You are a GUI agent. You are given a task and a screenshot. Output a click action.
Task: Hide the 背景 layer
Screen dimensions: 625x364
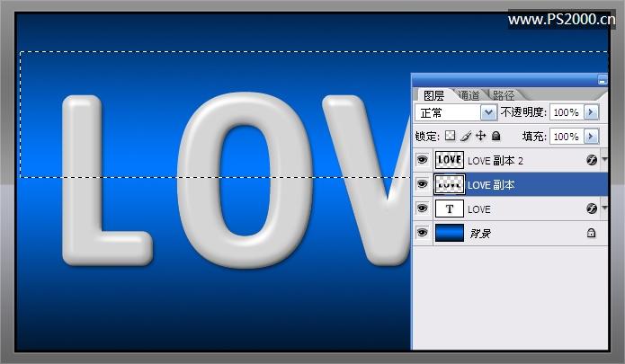pyautogui.click(x=422, y=233)
